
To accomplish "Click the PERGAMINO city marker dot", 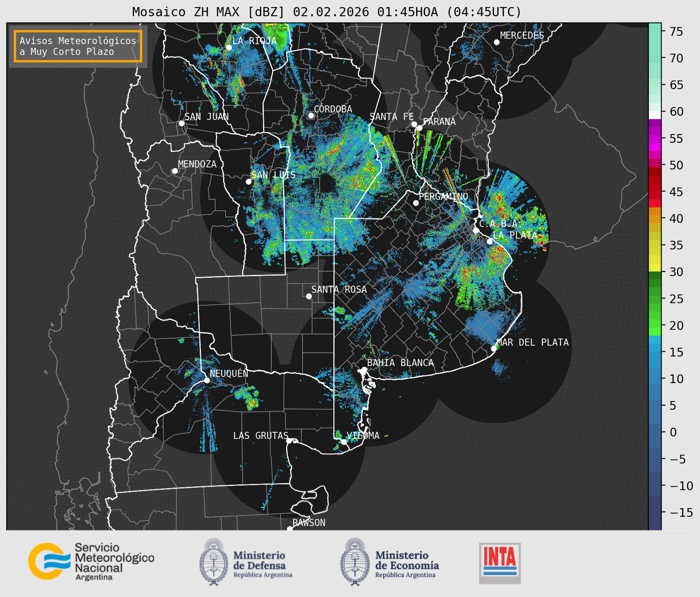I will click(x=416, y=203).
